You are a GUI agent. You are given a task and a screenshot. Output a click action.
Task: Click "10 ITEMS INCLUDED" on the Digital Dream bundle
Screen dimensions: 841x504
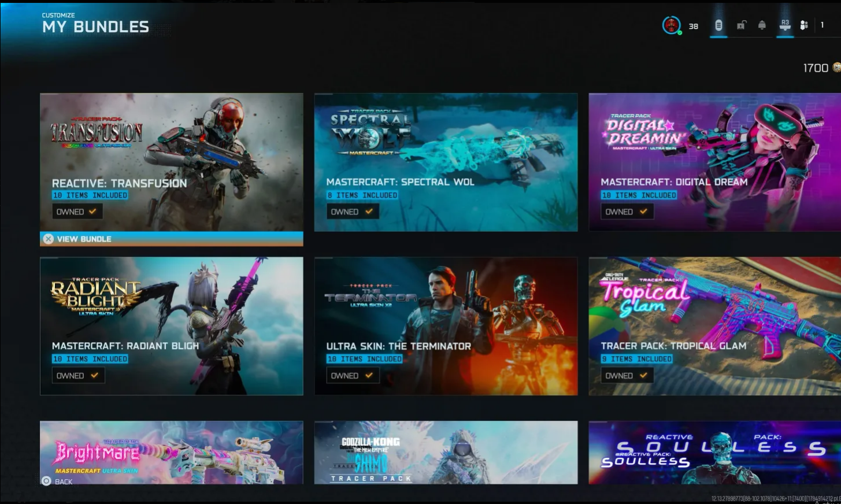639,195
